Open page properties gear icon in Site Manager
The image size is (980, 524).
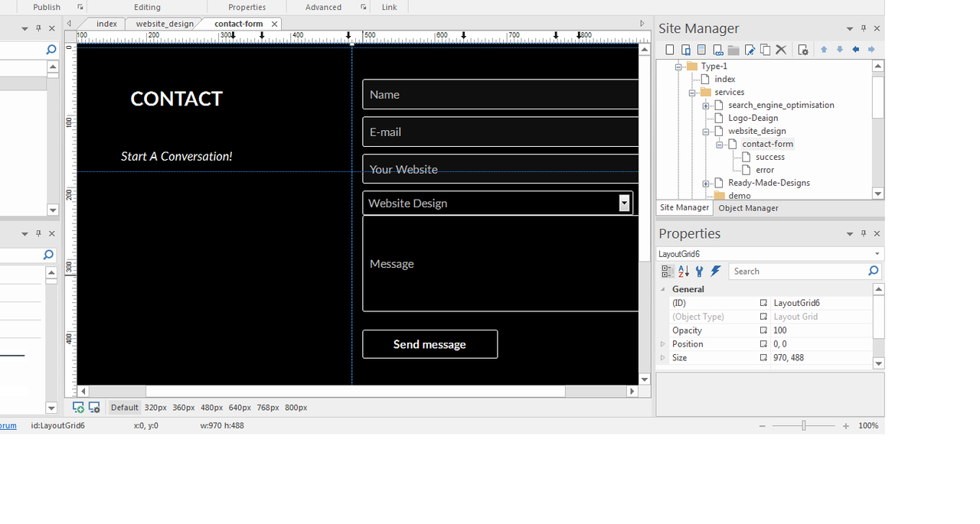click(802, 50)
